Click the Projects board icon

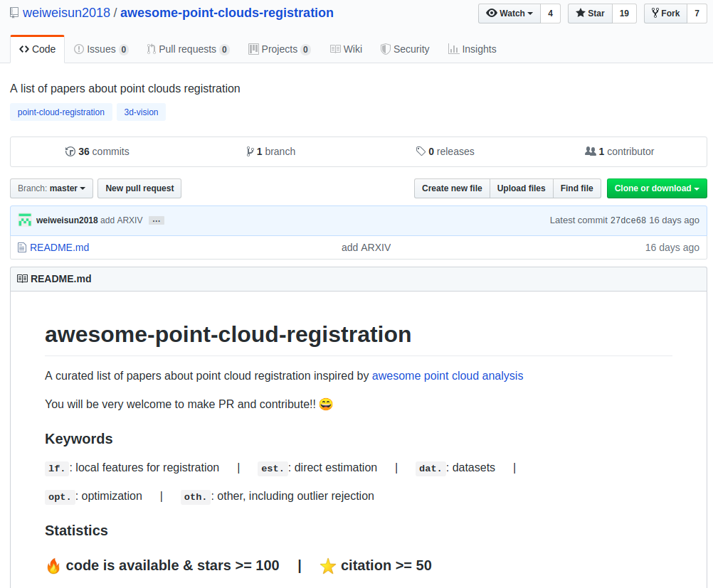coord(253,49)
